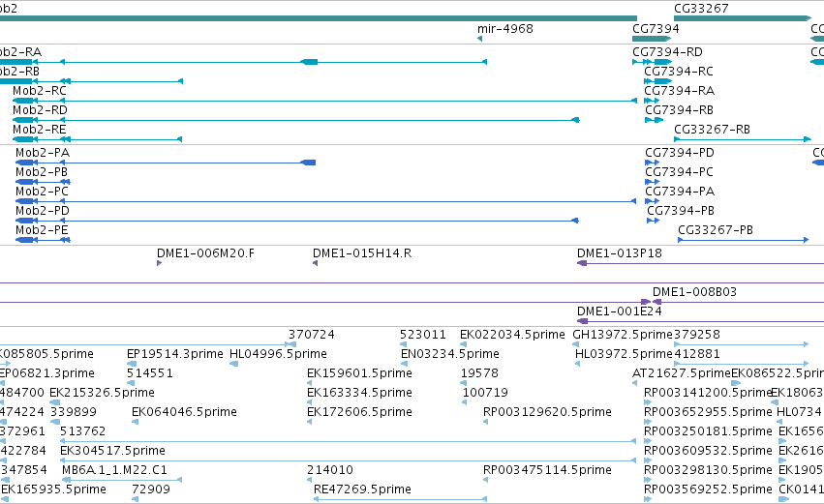Select the CG7394 gene label
Image resolution: width=824 pixels, height=504 pixels.
coord(656,28)
